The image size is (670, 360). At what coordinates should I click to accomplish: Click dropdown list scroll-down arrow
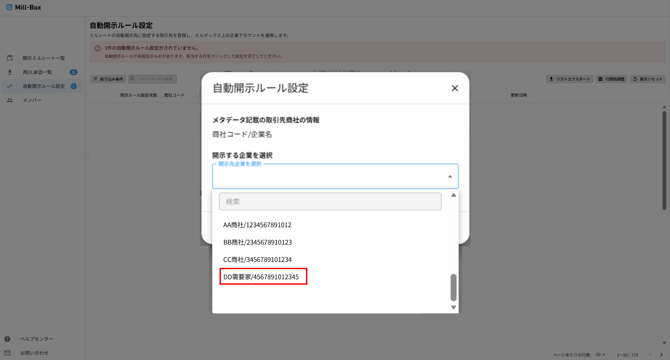coord(453,307)
